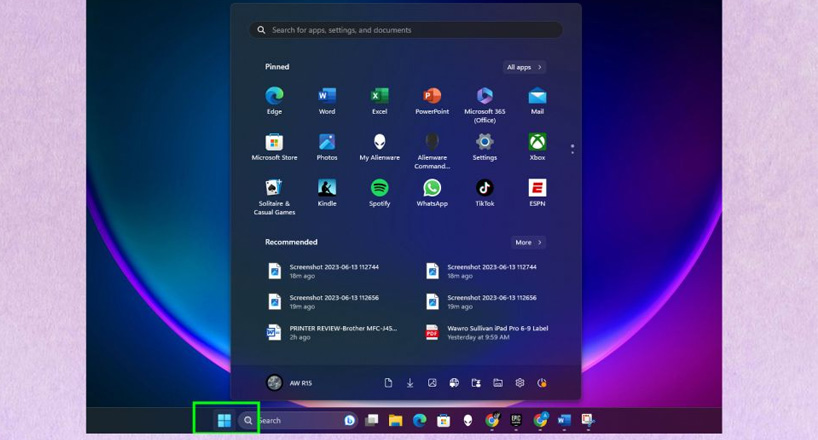Open Pictures folder icon in Start footer

432,383
